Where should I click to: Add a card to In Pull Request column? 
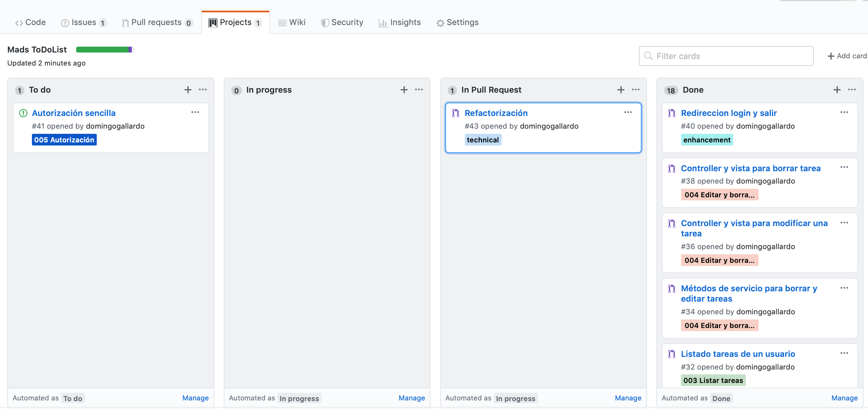point(621,90)
